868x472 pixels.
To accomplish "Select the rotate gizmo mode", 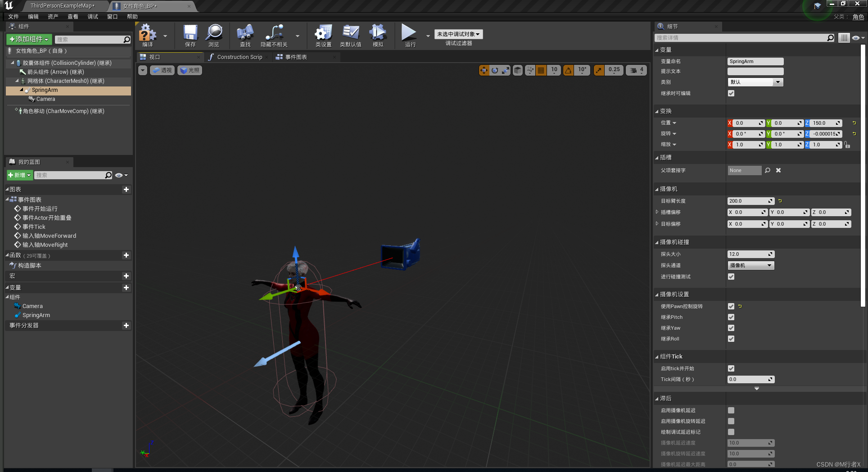I will click(495, 70).
